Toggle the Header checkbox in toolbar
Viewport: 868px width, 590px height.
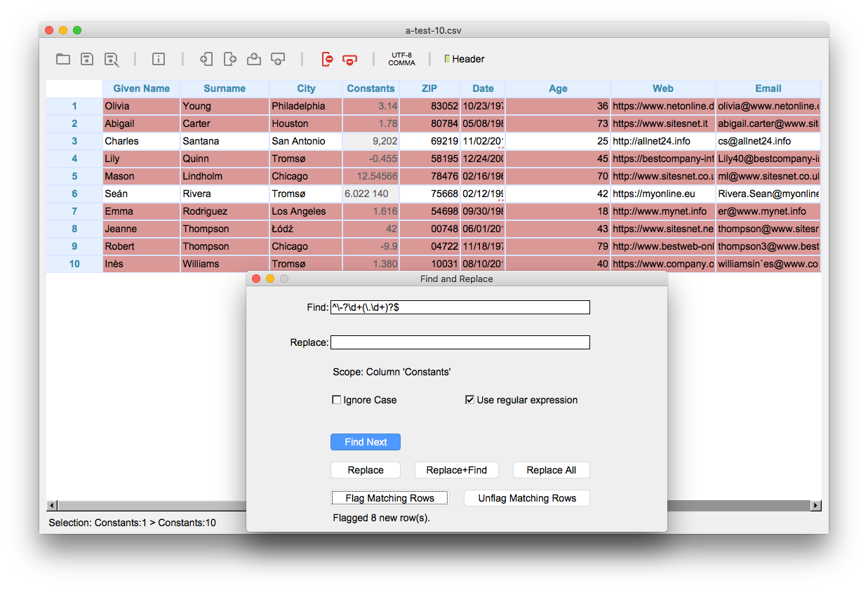[x=448, y=59]
